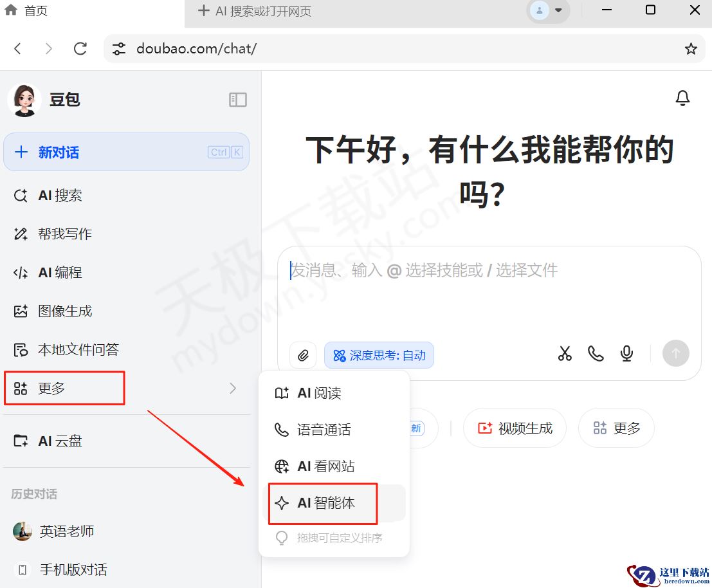Click the send arrow button
The height and width of the screenshot is (588, 712).
676,353
